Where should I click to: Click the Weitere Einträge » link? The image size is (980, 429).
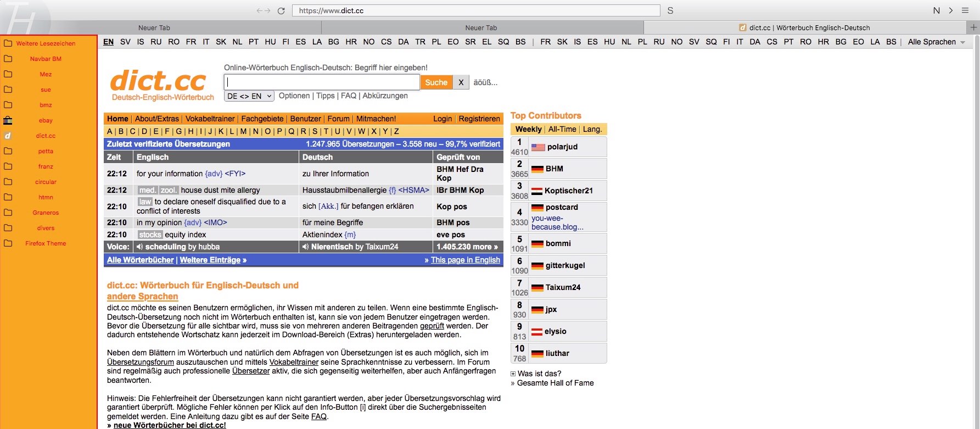point(213,260)
